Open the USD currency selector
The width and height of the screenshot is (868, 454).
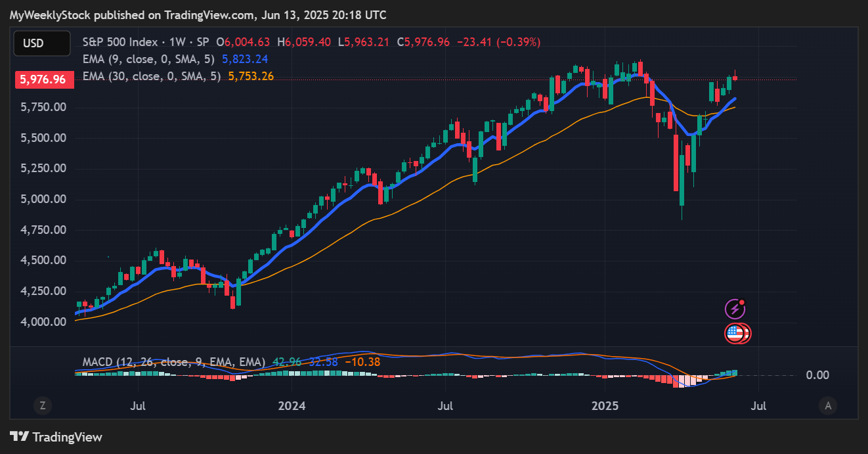[42, 43]
